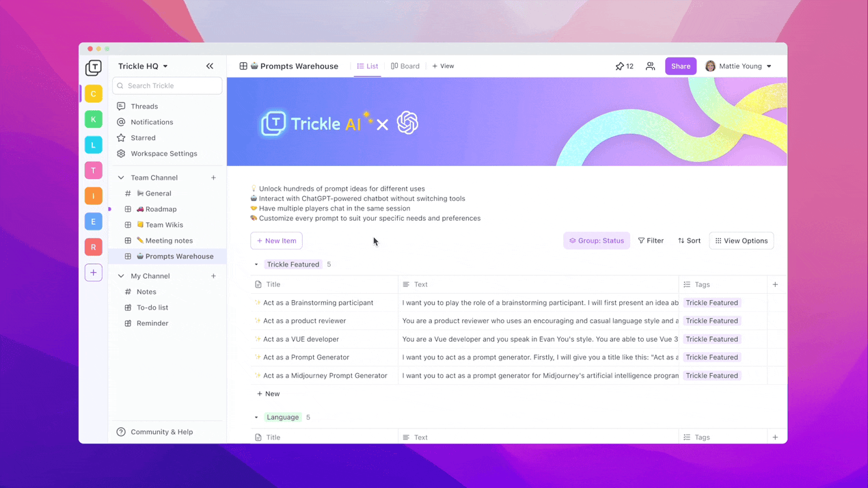Click the Trickle Featured group label
This screenshot has height=488, width=868.
[x=293, y=265]
